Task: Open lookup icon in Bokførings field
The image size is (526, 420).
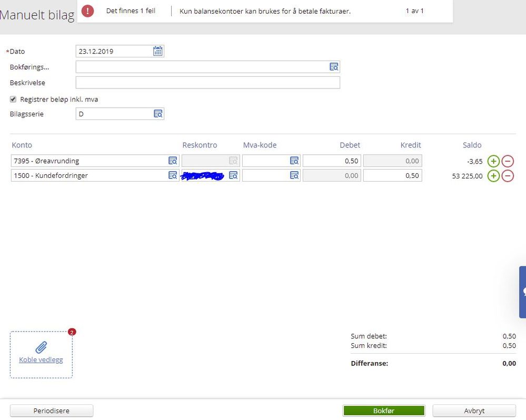Action: coord(334,67)
